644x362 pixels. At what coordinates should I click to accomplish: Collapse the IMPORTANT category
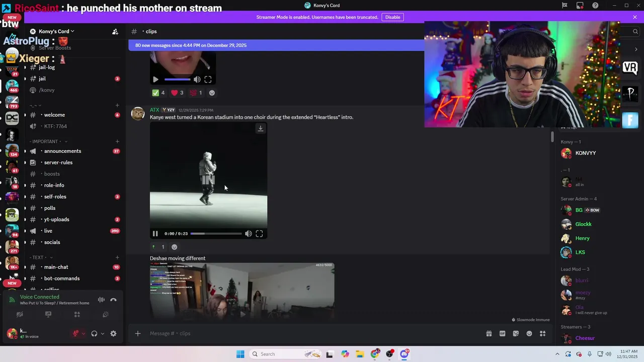click(48, 142)
